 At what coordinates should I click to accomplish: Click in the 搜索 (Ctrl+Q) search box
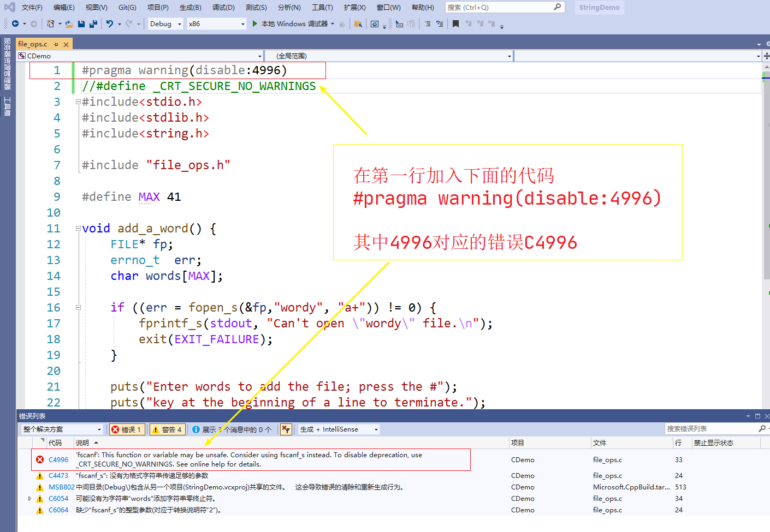(x=505, y=7)
